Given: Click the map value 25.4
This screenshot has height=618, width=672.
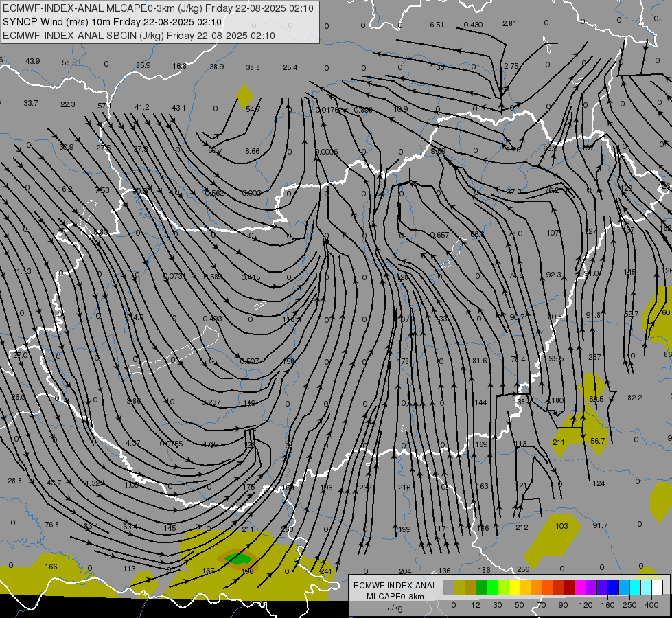Looking at the screenshot, I should coord(290,67).
